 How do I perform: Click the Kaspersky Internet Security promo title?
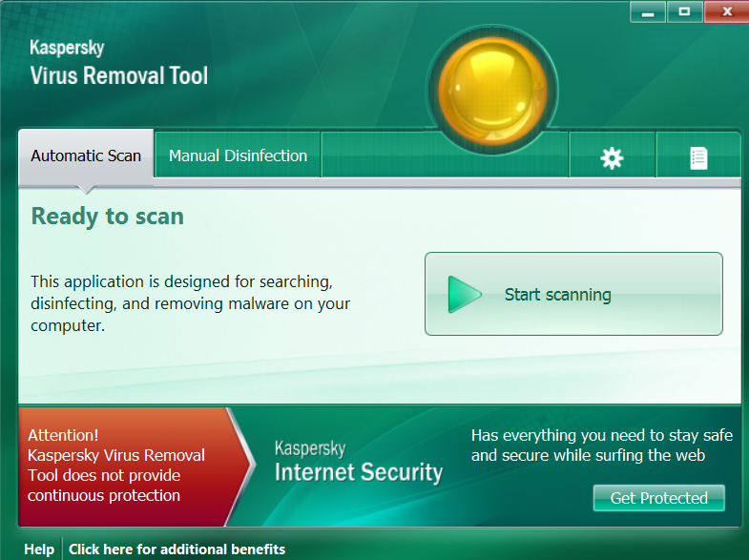tap(358, 462)
